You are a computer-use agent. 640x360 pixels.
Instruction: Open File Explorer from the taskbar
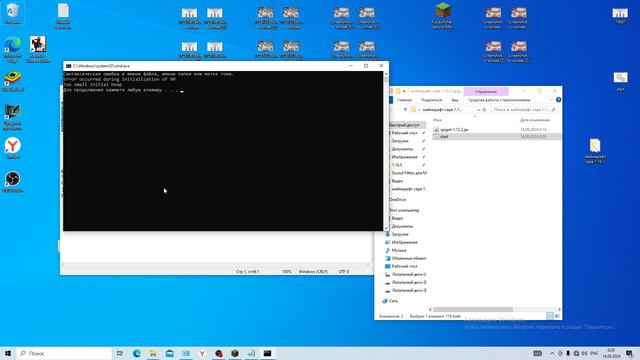coord(153,353)
